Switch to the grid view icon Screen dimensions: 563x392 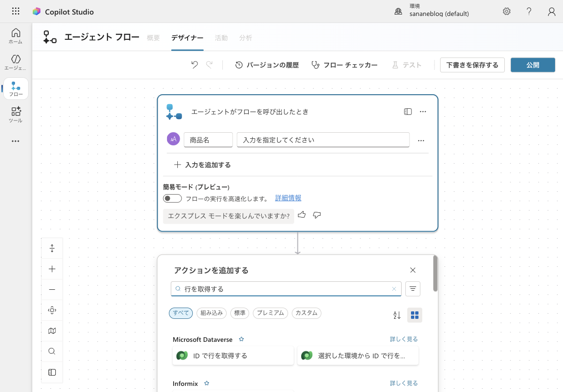[415, 315]
